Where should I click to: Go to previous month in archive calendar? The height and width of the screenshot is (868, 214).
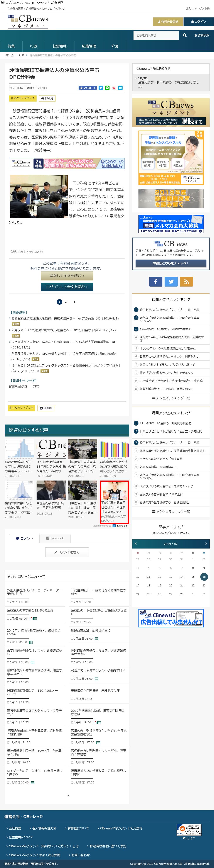(136, 544)
